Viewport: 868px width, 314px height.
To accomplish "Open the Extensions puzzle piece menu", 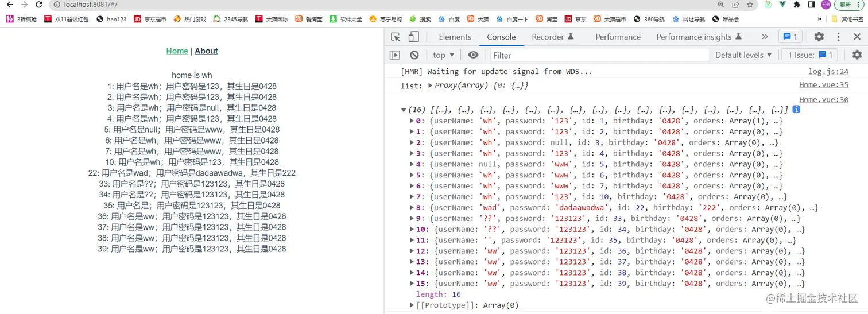I will point(797,5).
